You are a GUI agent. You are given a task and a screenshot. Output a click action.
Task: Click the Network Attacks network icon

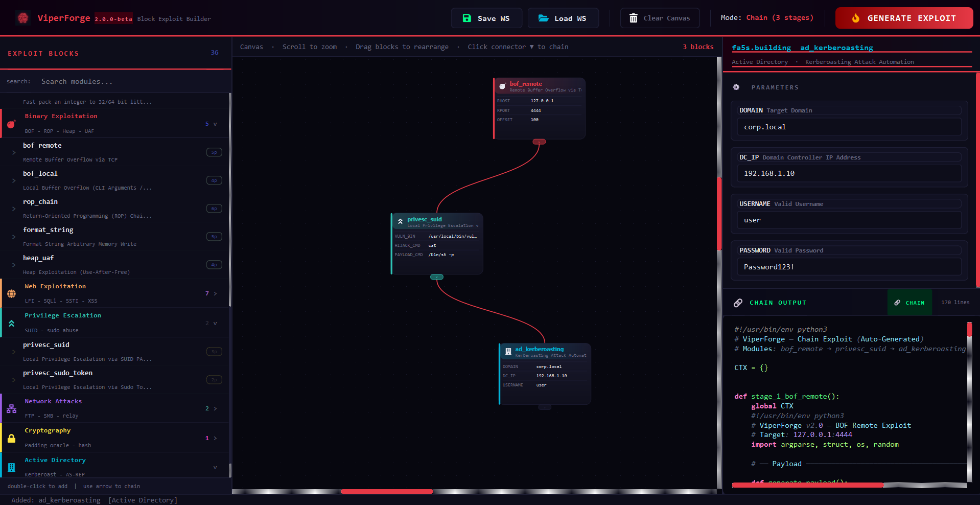11,408
